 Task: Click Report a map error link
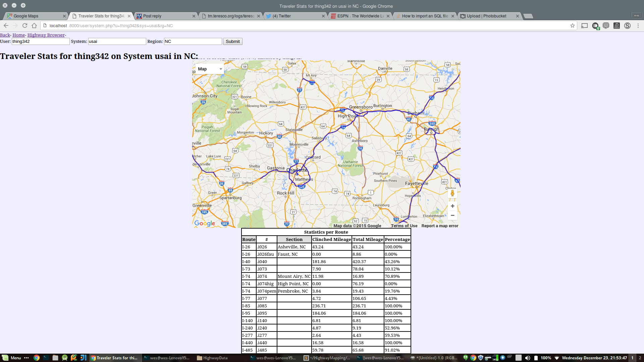click(440, 226)
